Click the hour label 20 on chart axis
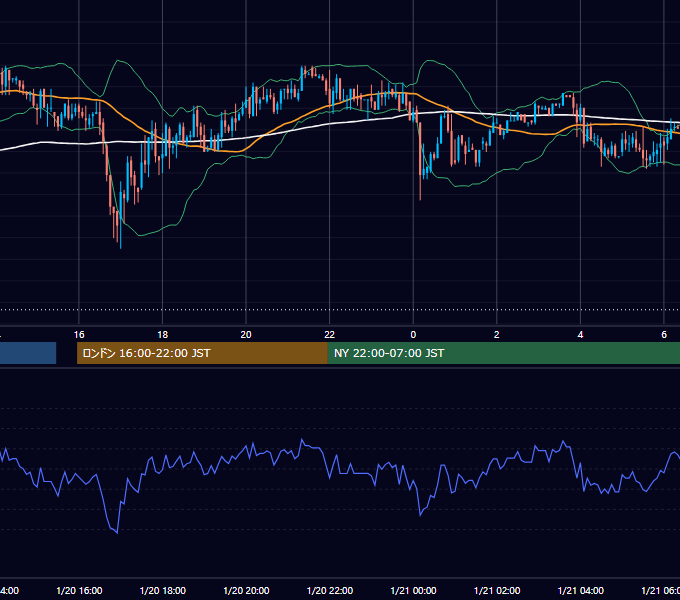680x600 pixels. 246,335
